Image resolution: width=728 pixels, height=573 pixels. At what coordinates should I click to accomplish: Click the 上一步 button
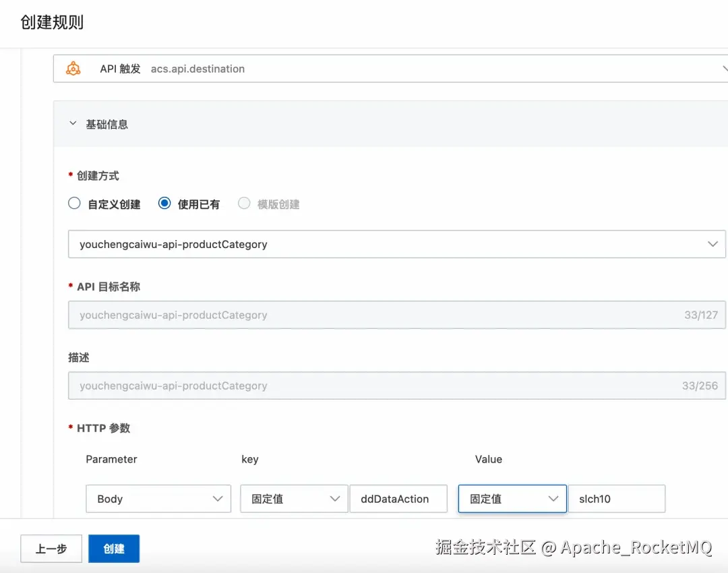[x=51, y=549]
